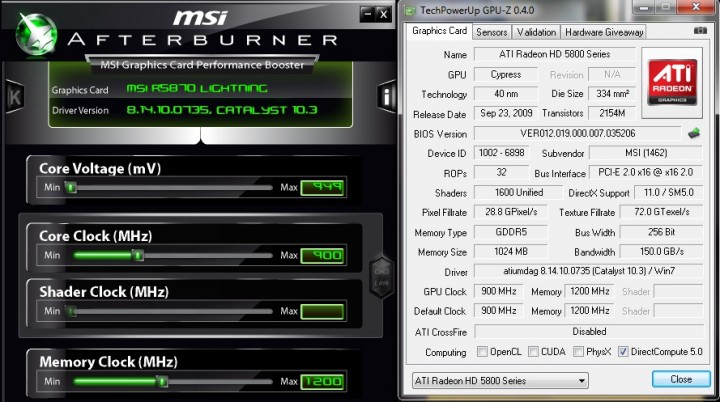This screenshot has height=402, width=720.
Task: Open the Kombustor K side button
Action: 15,97
